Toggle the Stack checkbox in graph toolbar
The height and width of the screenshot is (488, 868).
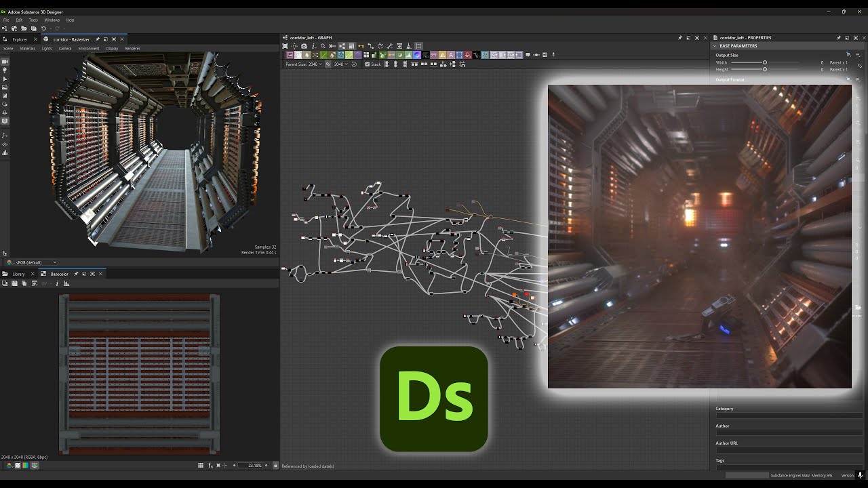click(367, 64)
